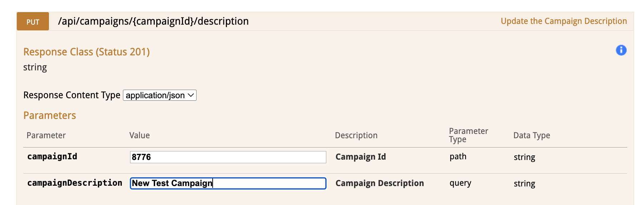Click the Response Class (Status 201) heading

tap(86, 52)
